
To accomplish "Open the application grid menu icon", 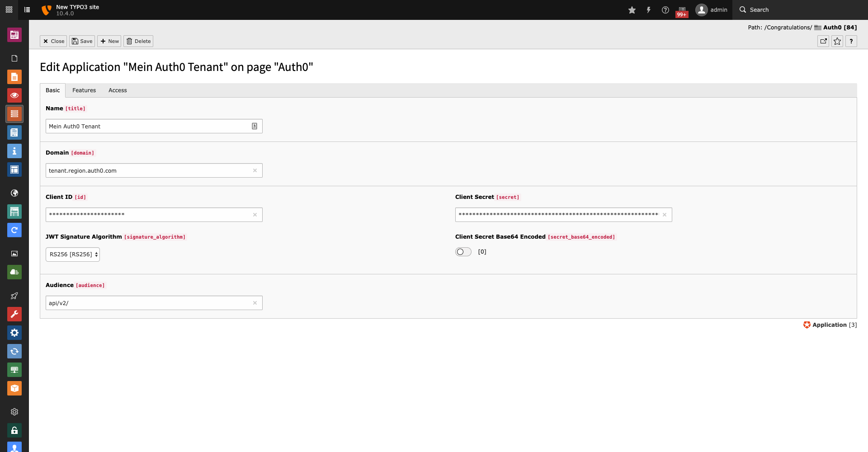I will coord(9,9).
